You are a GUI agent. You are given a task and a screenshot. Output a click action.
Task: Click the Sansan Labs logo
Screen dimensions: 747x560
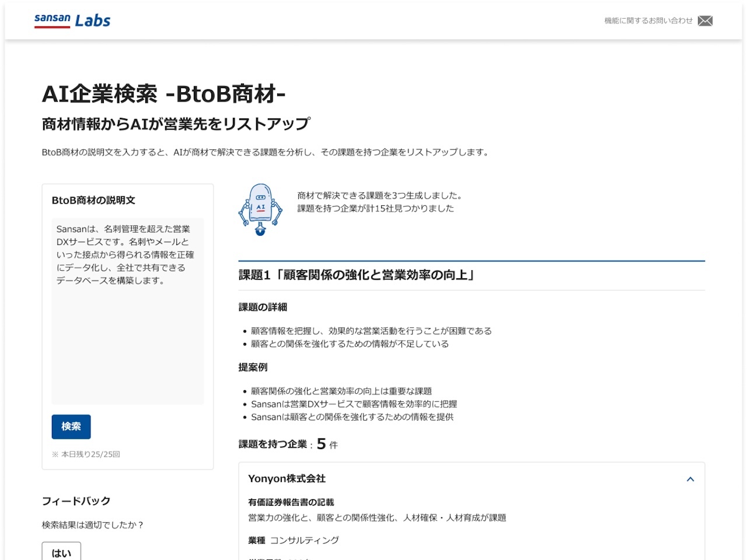[72, 20]
